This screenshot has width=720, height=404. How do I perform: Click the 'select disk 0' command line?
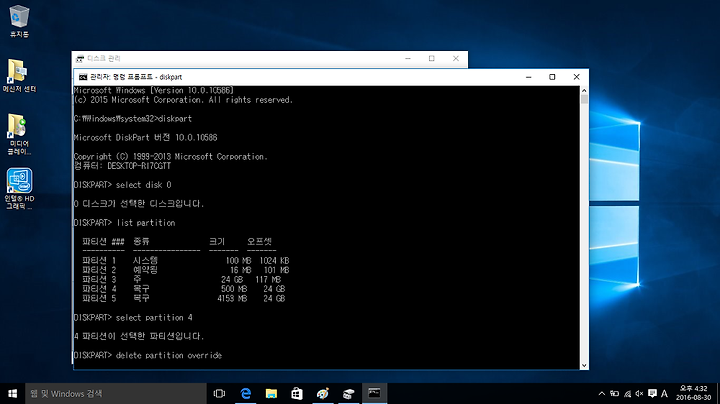123,185
